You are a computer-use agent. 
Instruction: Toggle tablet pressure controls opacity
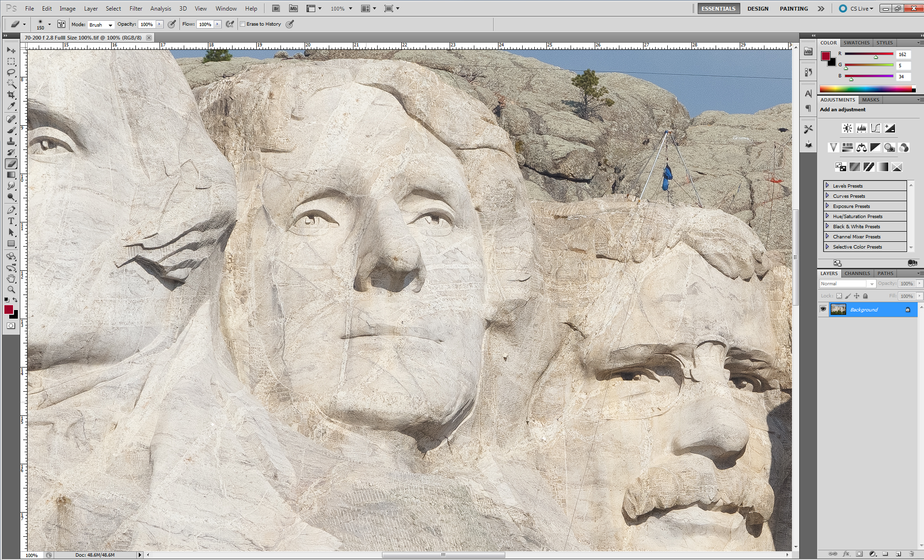[172, 24]
